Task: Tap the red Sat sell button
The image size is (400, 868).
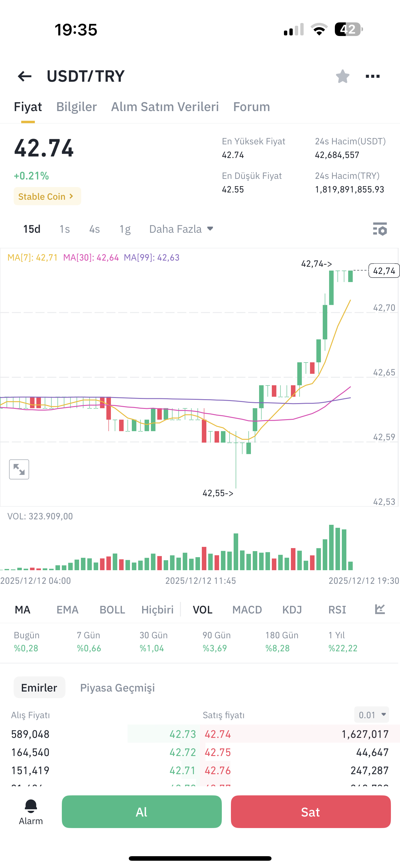Action: 311,812
